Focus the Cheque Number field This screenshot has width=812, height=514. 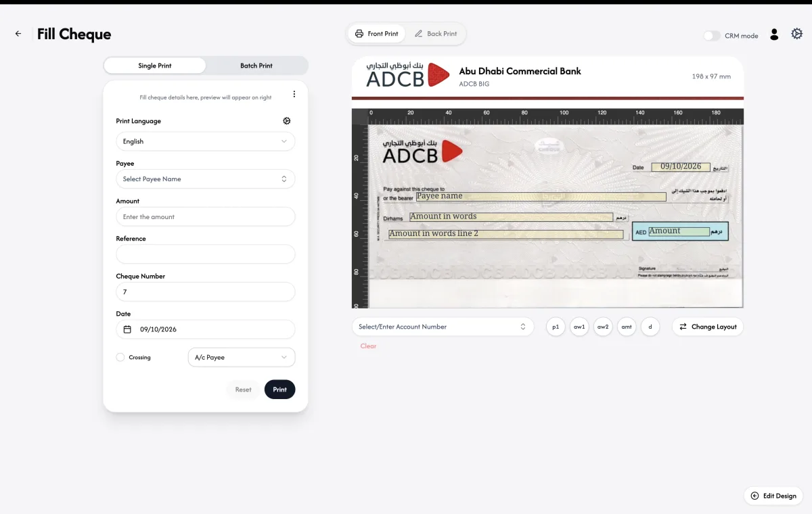coord(206,292)
